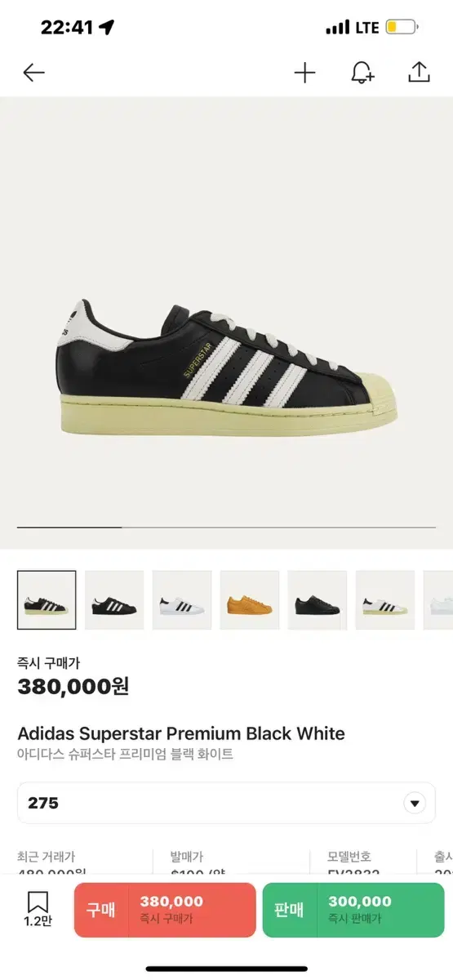Open the size selector field showing 275
The height and width of the screenshot is (980, 453).
click(226, 803)
